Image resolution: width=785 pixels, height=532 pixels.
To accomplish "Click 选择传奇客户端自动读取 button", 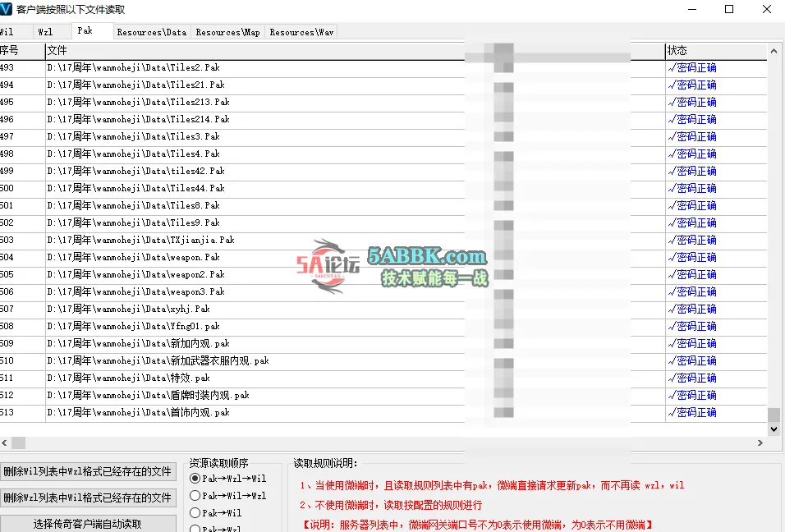I will [x=88, y=524].
